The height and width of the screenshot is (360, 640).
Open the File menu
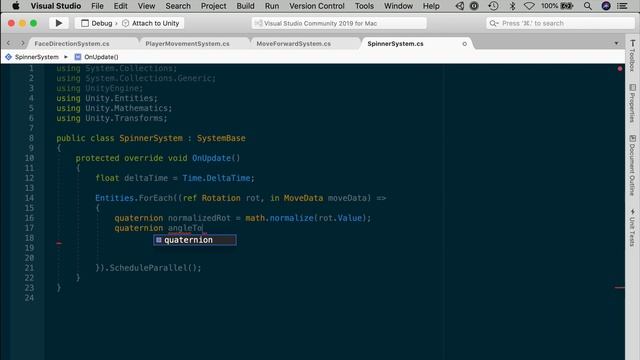(97, 6)
